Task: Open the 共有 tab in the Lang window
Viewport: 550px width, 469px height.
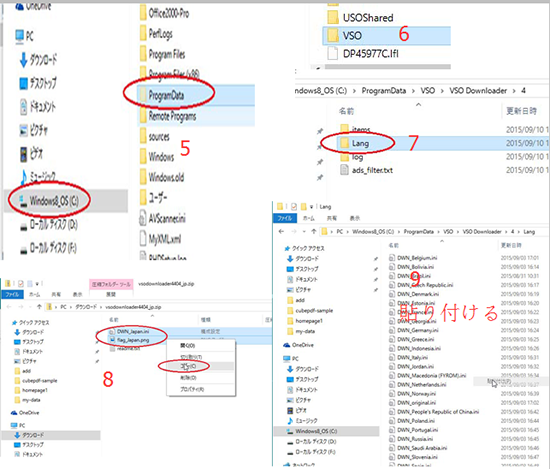Action: click(332, 218)
